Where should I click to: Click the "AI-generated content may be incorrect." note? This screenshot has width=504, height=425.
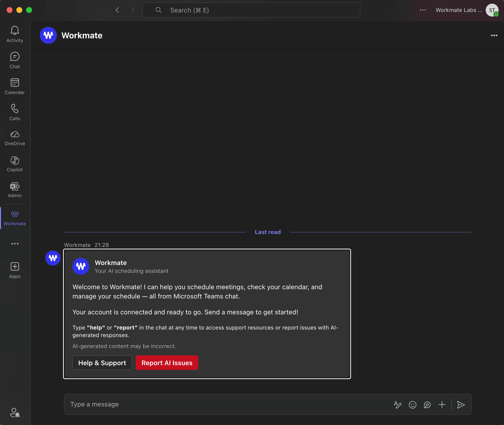pyautogui.click(x=124, y=346)
